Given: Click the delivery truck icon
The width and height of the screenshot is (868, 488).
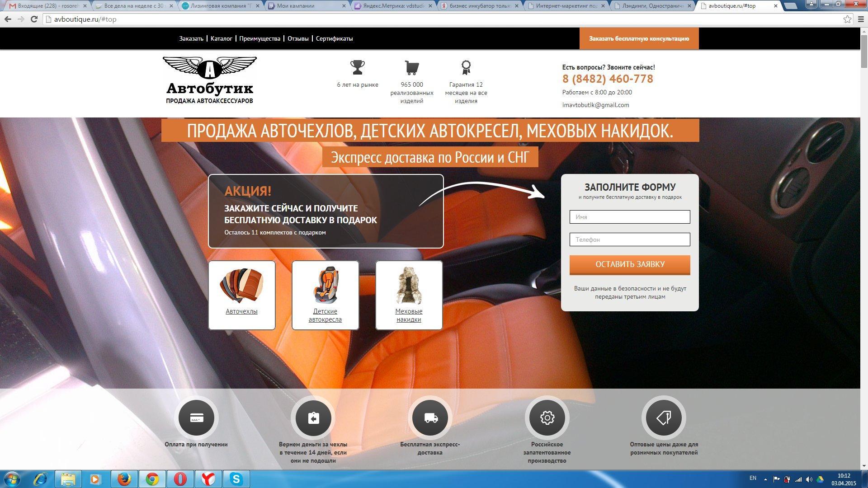Looking at the screenshot, I should coord(430,418).
